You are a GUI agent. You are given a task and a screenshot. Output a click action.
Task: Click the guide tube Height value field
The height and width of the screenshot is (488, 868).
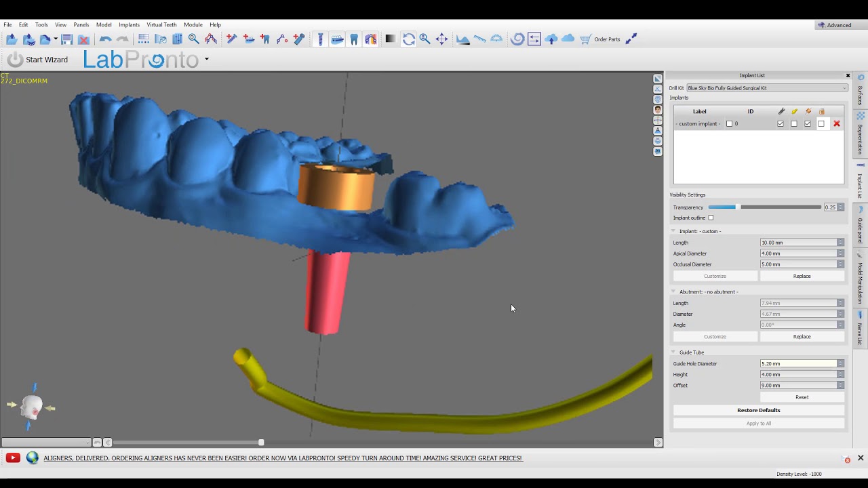coord(799,375)
